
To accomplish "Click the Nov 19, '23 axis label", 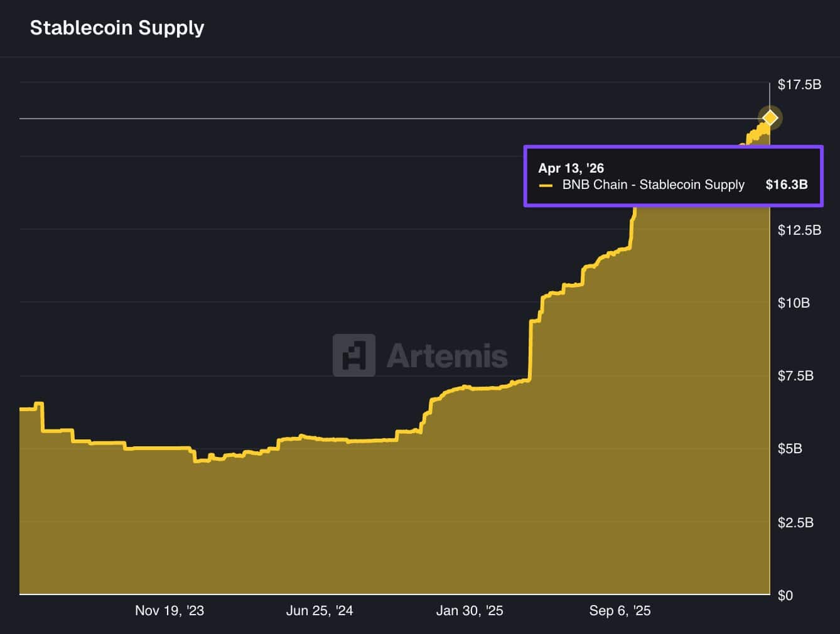I will (x=170, y=610).
